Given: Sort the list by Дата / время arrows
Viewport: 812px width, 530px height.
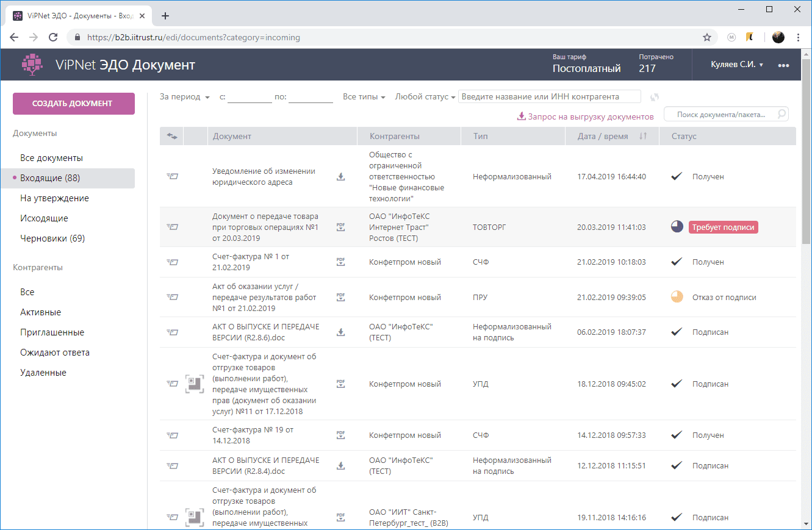Looking at the screenshot, I should pos(642,137).
